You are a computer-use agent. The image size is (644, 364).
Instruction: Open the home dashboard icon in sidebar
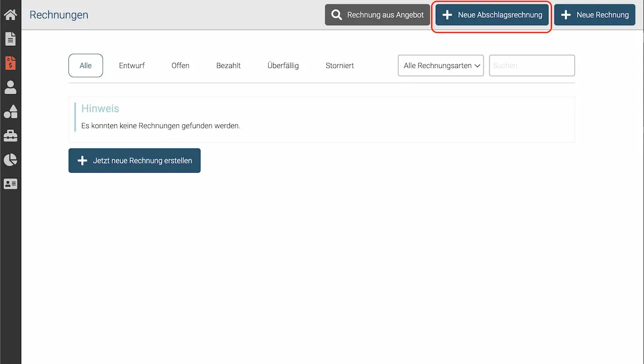tap(10, 15)
